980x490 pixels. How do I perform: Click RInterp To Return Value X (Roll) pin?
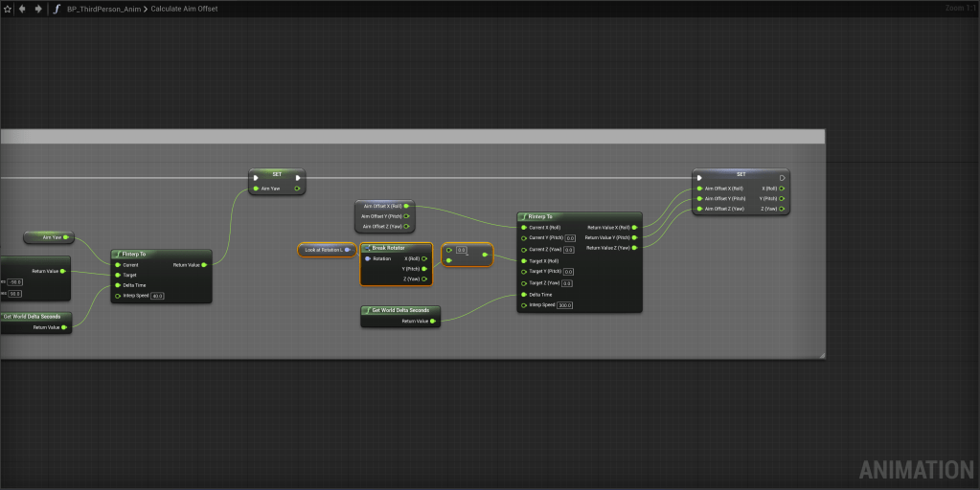pos(635,227)
